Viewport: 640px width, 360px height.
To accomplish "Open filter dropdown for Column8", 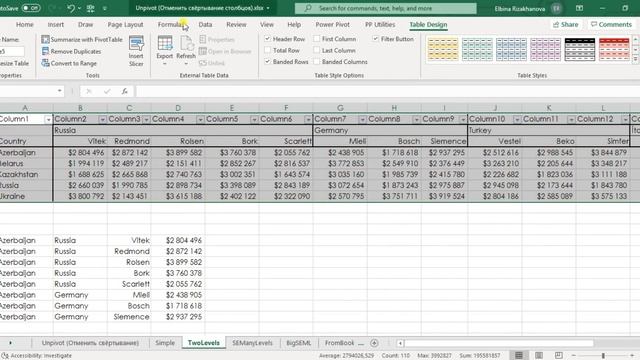I will (416, 119).
